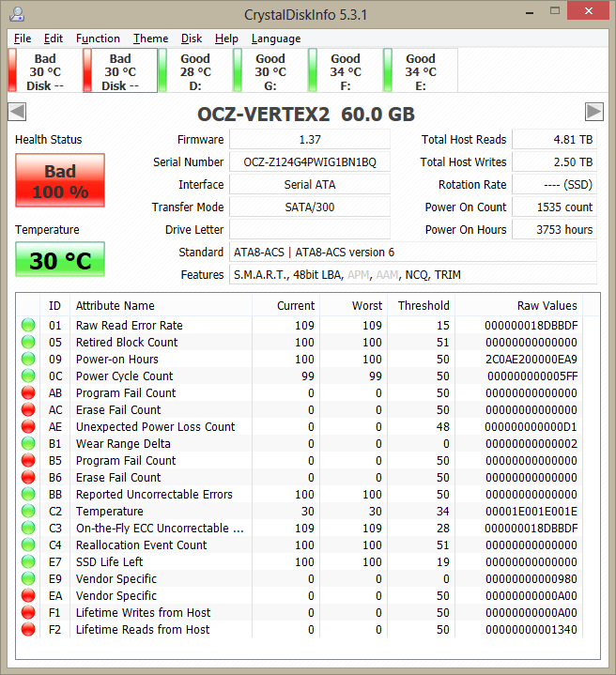
Task: Click the Health Status label
Action: point(48,140)
